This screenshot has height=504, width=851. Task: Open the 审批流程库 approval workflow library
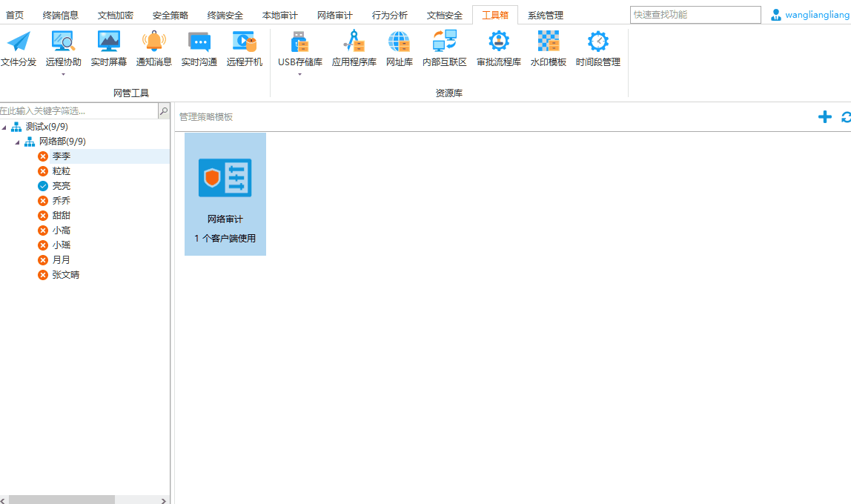pos(499,49)
